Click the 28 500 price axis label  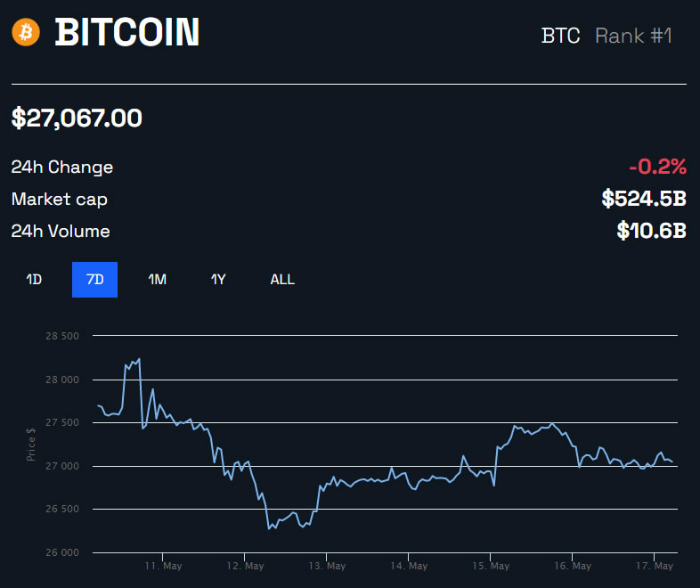point(61,337)
